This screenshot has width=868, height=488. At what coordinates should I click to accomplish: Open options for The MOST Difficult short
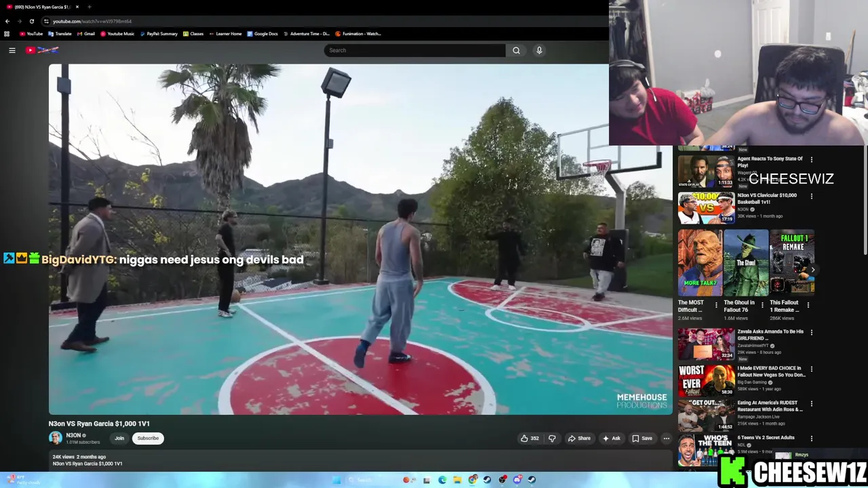(x=716, y=305)
